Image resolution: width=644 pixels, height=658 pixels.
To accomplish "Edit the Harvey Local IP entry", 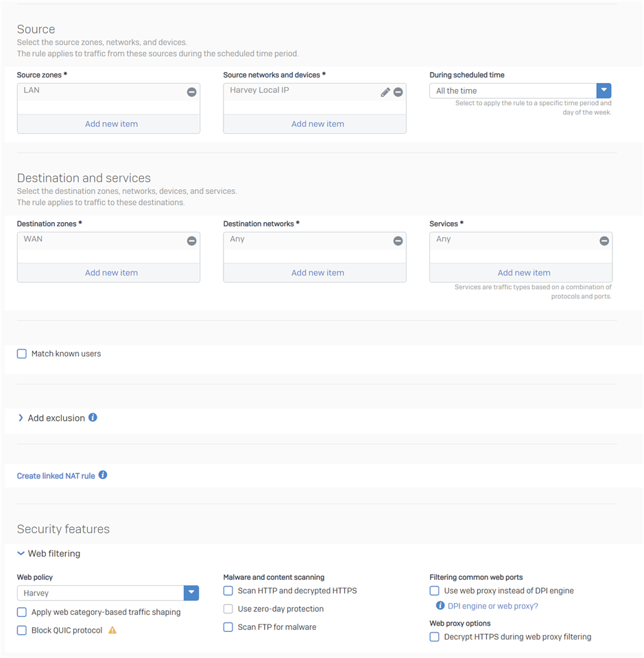I will point(385,92).
